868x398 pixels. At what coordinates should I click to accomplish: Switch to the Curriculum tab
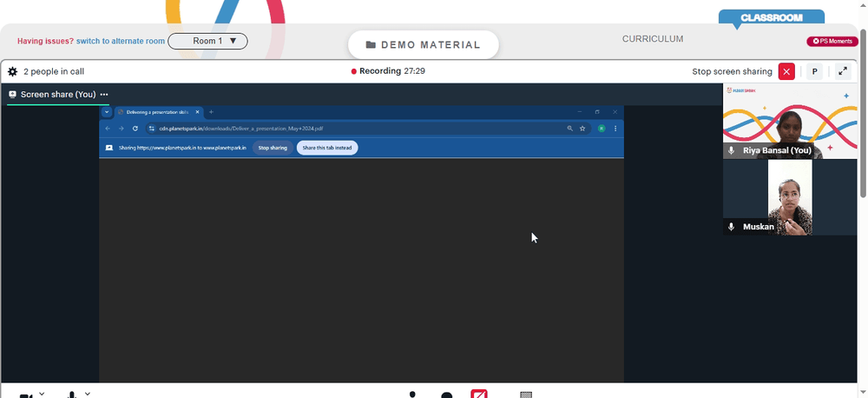653,39
